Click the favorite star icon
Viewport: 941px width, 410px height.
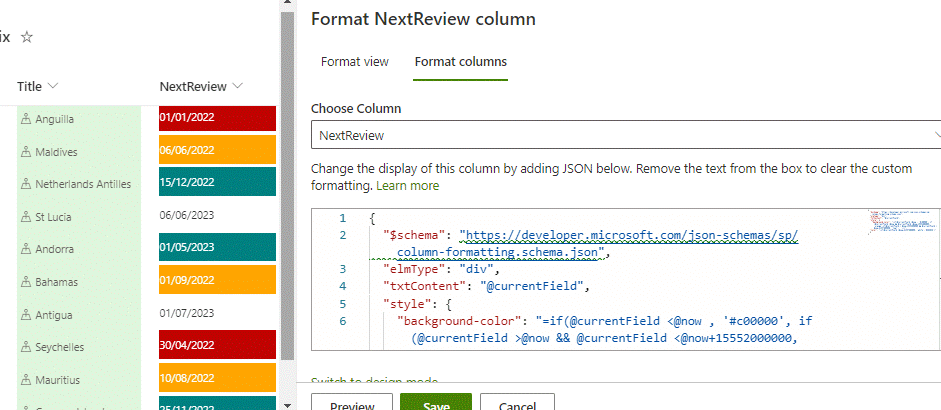click(x=27, y=37)
